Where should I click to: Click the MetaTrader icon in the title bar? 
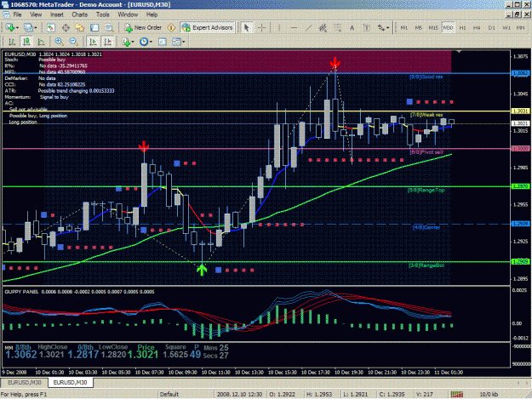tap(5, 4)
